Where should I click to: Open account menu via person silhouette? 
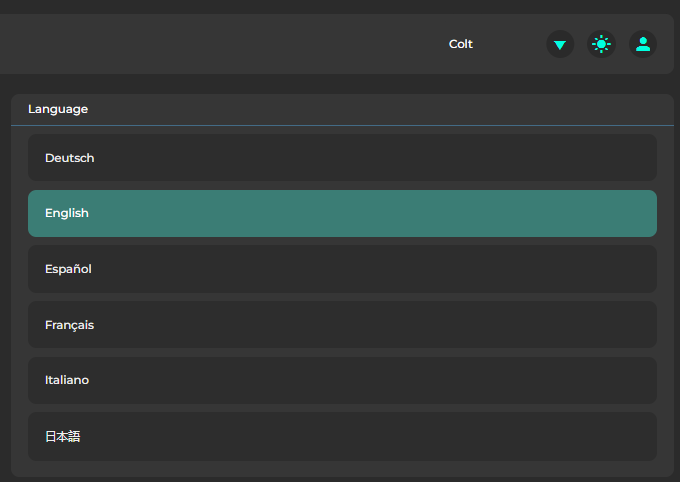click(x=643, y=44)
